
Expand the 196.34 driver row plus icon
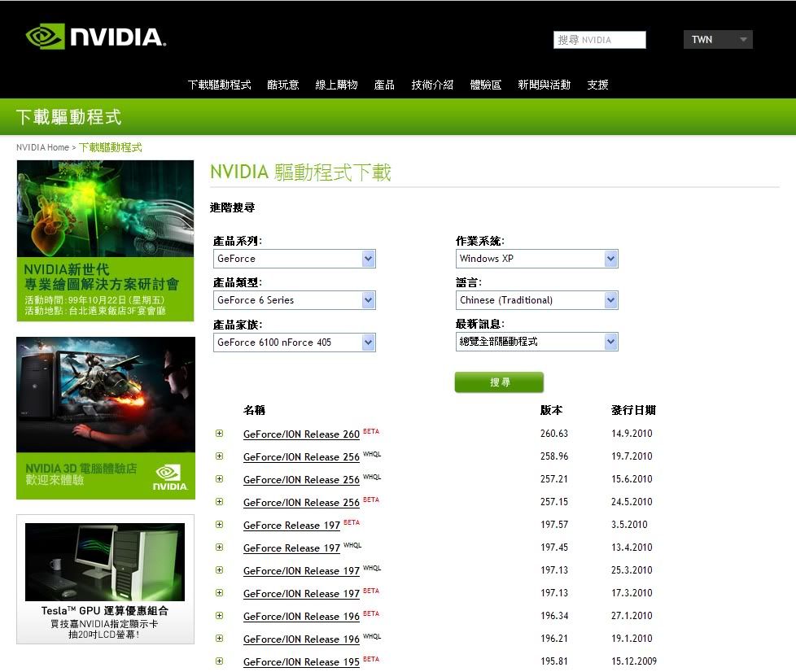coord(219,616)
